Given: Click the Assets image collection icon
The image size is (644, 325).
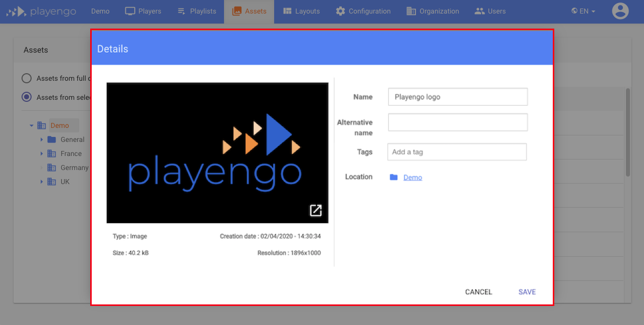Looking at the screenshot, I should [x=237, y=11].
